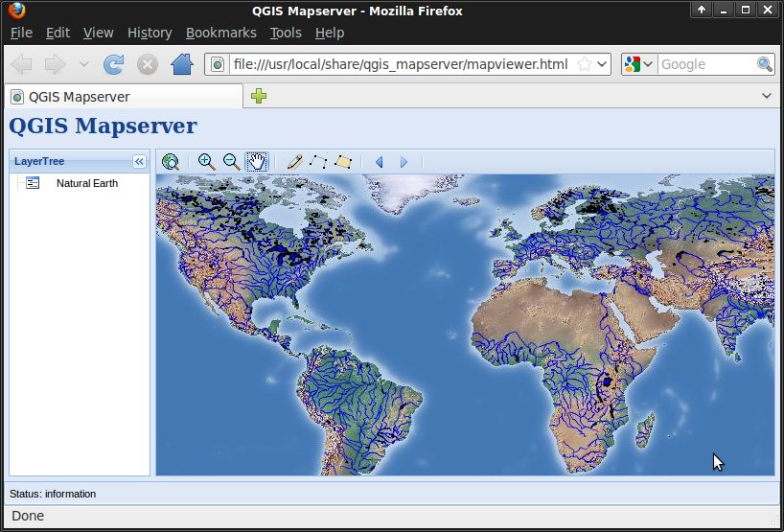Click the URL address field
The height and width of the screenshot is (532, 784).
(400, 64)
